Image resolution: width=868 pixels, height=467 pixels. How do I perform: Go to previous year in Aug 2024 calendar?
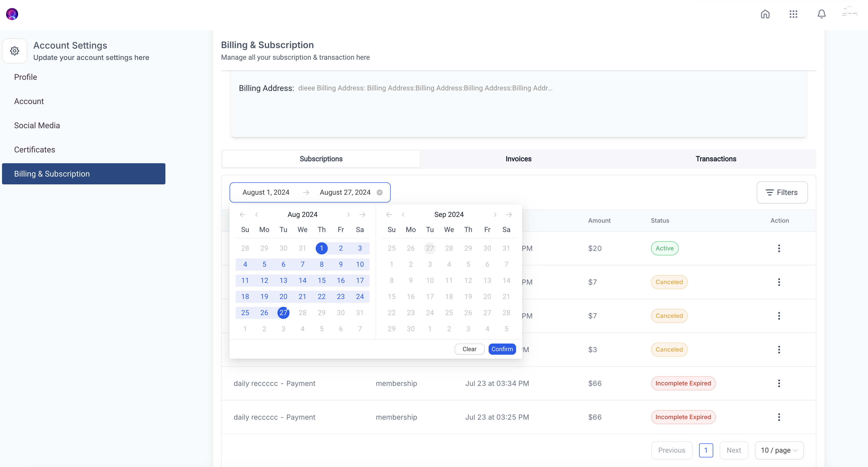pos(242,215)
